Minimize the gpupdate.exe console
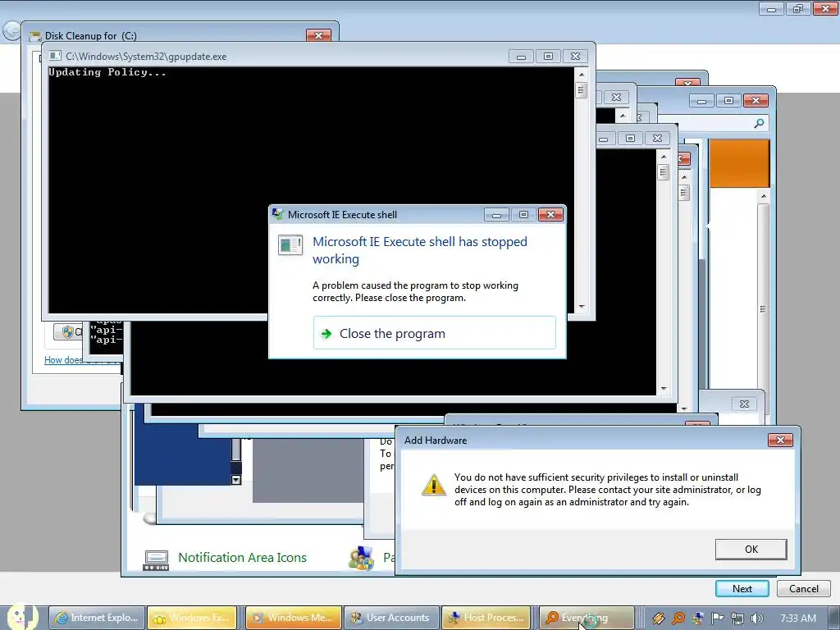 pos(521,57)
